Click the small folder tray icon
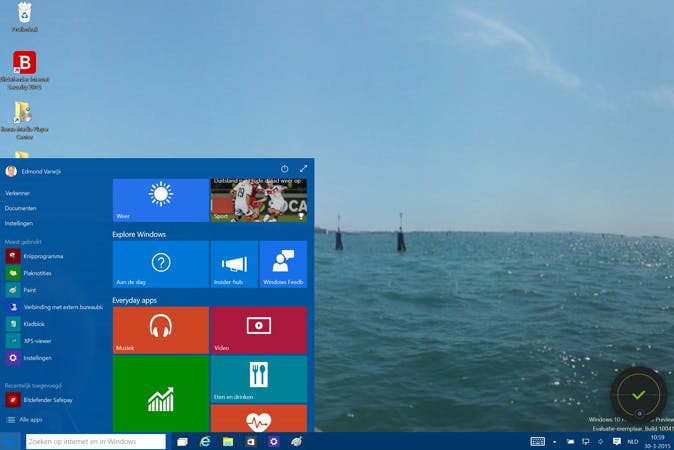 570,441
